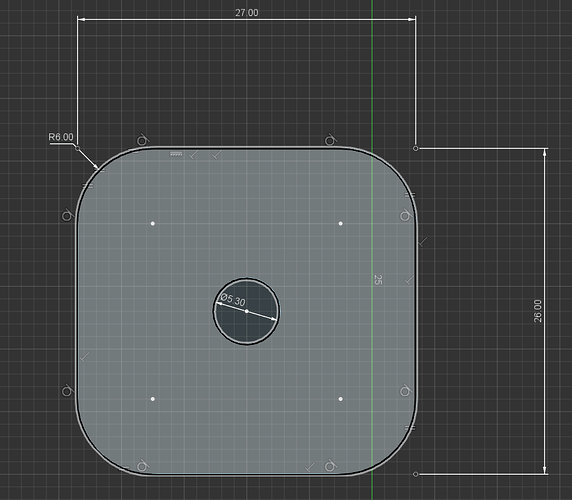The image size is (572, 500).
Task: Select the 25 dimension on green axis
Action: (x=378, y=280)
